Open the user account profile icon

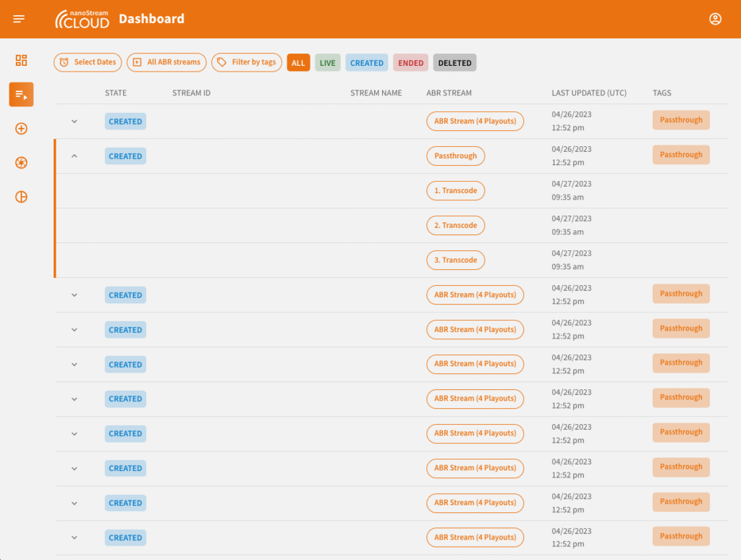point(715,19)
